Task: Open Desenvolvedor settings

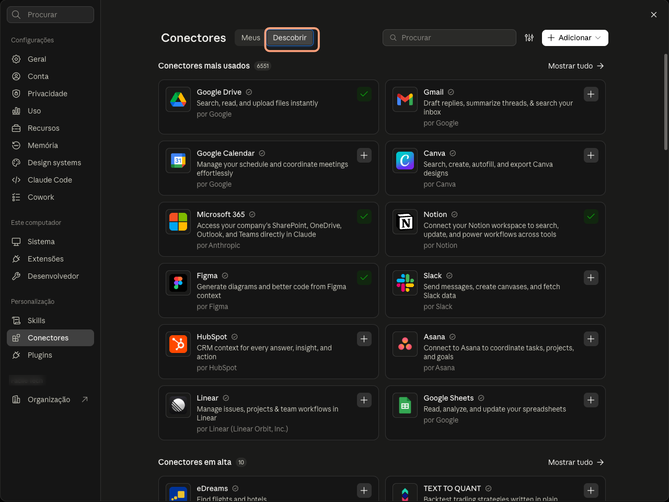Action: point(50,276)
